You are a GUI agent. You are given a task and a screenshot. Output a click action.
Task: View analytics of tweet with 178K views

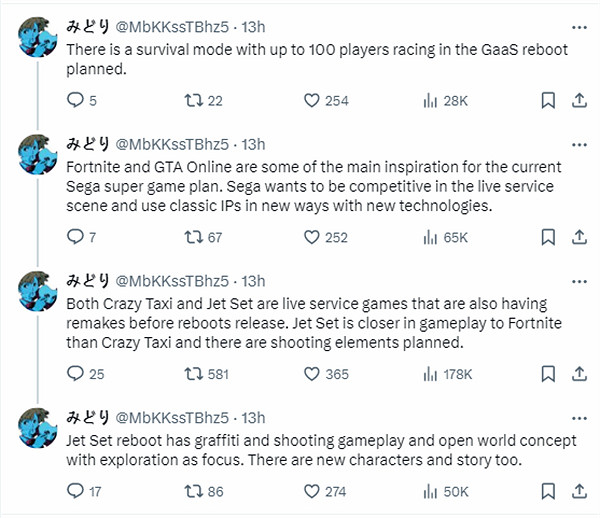[432, 374]
